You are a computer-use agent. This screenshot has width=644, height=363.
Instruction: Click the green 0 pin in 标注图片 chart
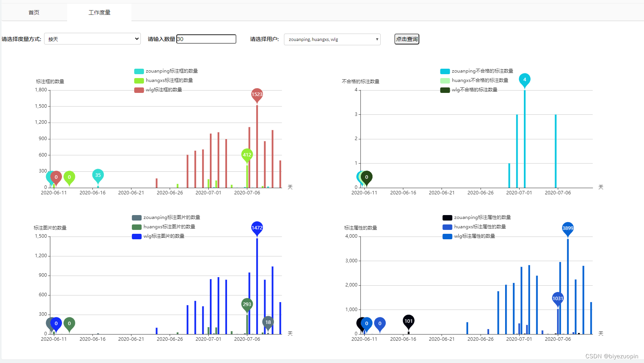[x=69, y=324]
